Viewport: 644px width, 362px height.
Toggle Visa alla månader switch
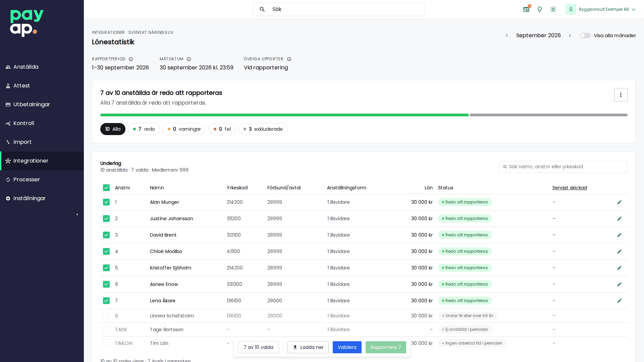click(x=585, y=36)
